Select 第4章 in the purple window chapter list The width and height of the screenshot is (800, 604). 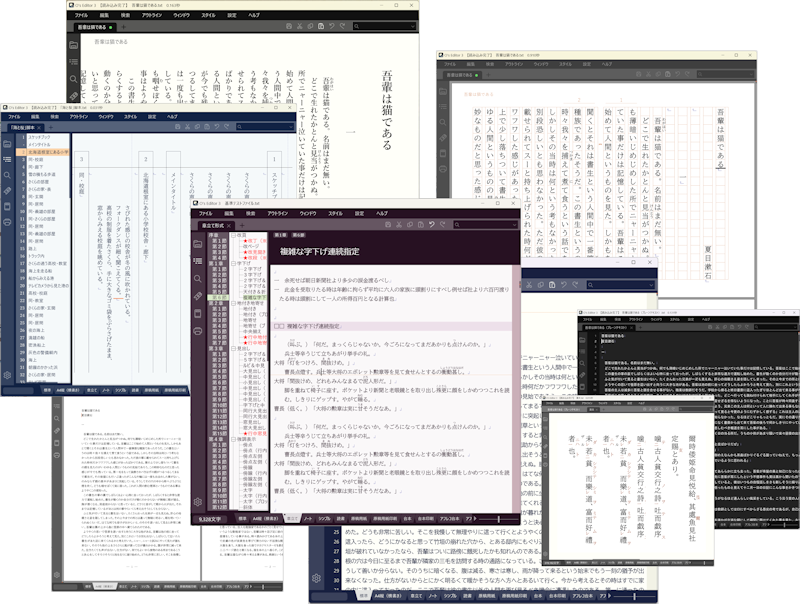(215, 439)
